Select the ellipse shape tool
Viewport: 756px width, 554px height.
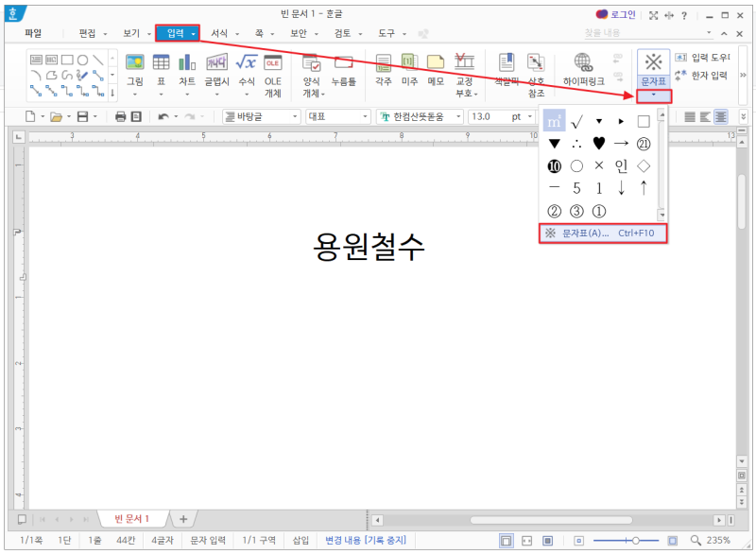(x=83, y=60)
